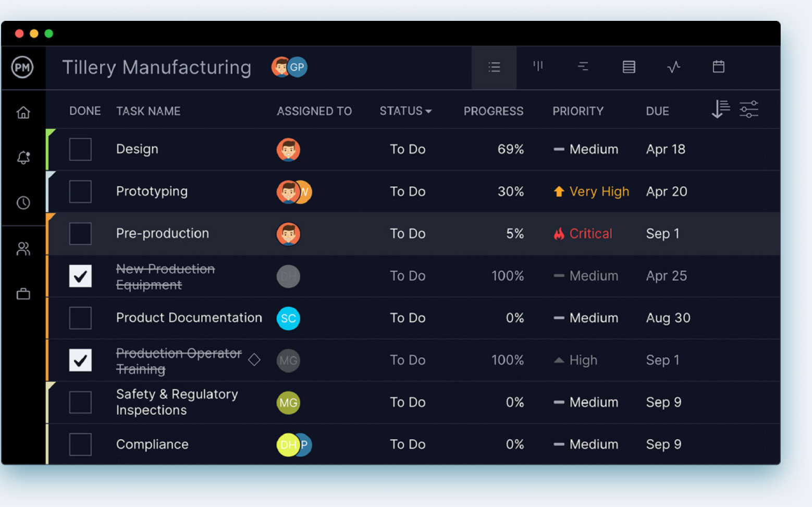
Task: Open notifications from the sidebar bell
Action: pos(23,158)
